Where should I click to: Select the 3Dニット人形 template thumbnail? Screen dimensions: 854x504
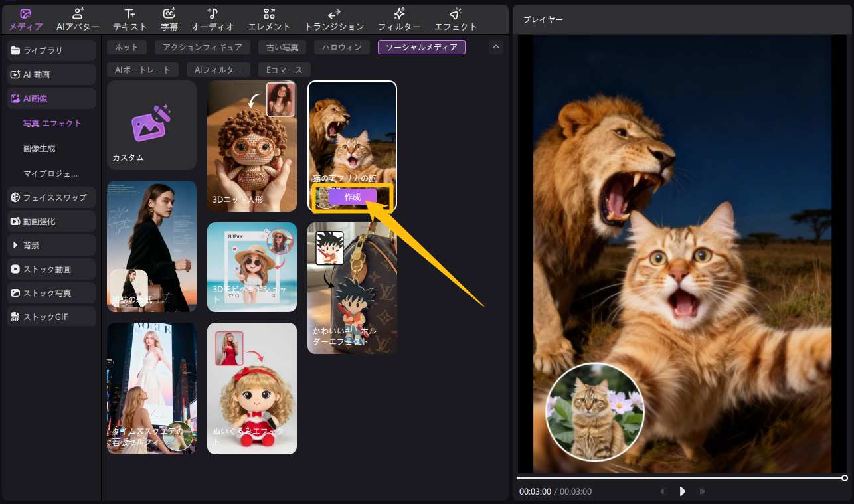(252, 146)
